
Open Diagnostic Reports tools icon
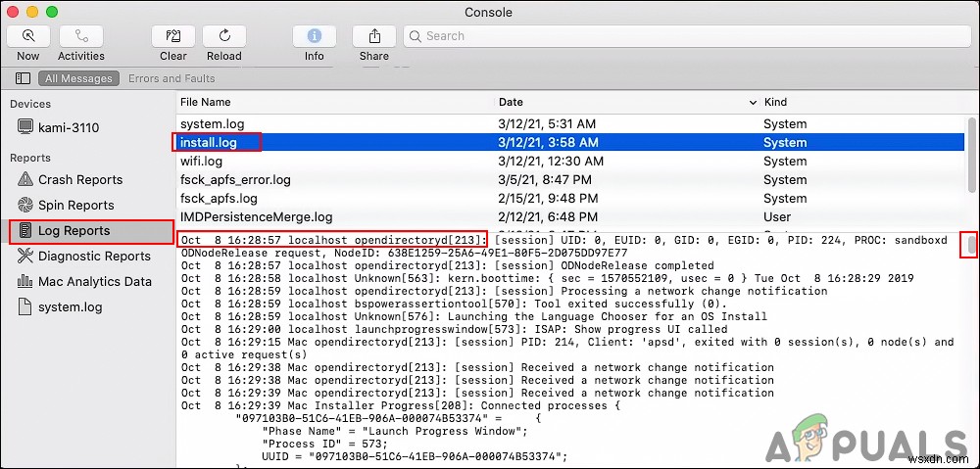point(25,257)
